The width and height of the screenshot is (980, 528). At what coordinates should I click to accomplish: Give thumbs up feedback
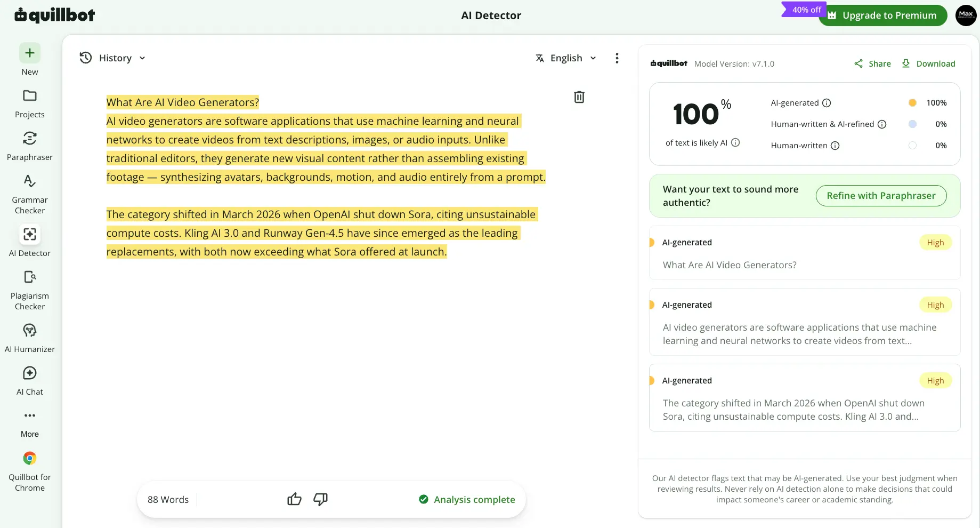294,499
